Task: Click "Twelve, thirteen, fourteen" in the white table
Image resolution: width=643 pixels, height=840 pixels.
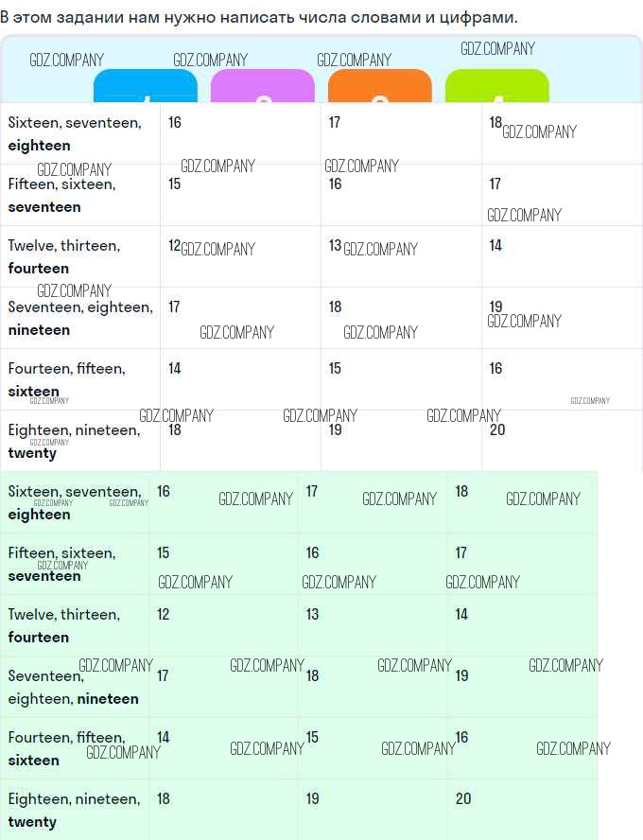Action: 63,256
